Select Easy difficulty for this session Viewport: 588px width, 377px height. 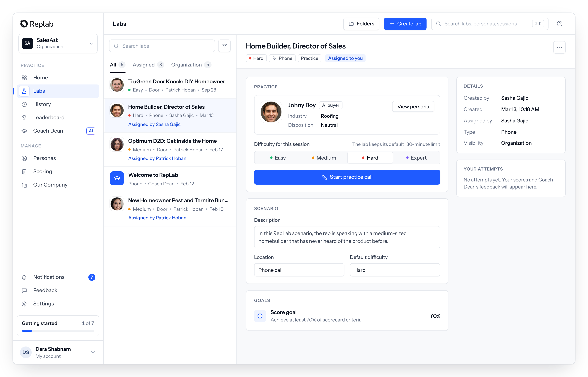point(278,158)
